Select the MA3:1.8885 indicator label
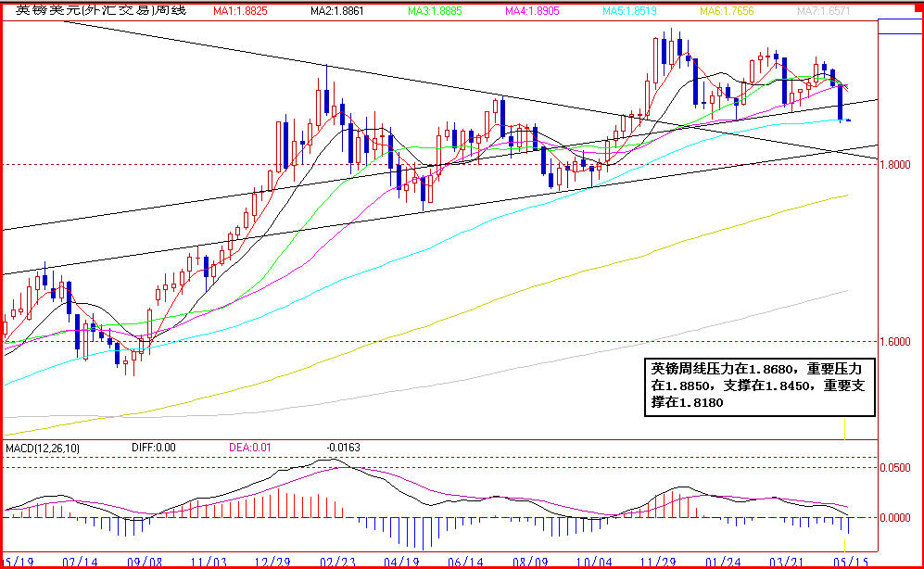This screenshot has width=924, height=569. pos(435,11)
